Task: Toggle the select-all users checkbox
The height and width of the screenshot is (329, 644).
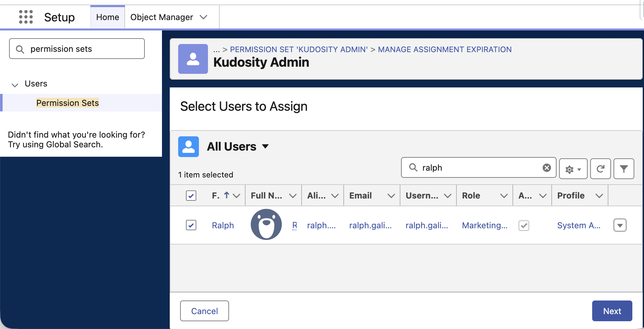Action: pos(191,196)
